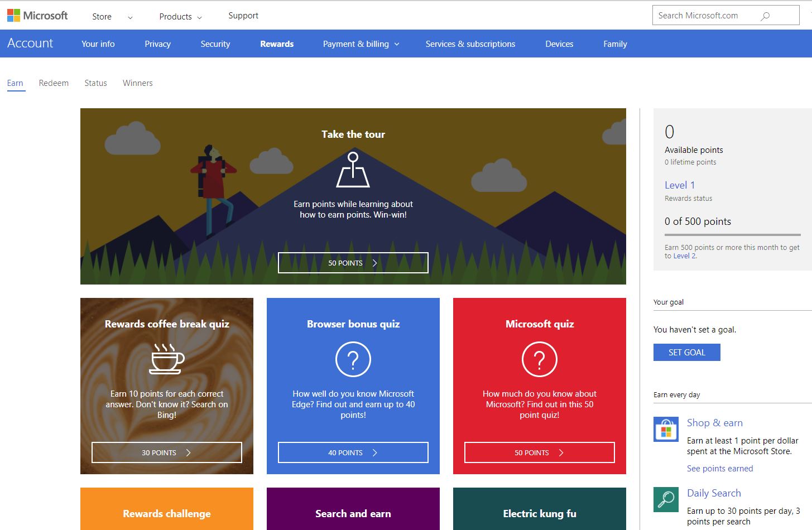Open Services & subscriptions
Image resolution: width=812 pixels, height=530 pixels.
(470, 44)
